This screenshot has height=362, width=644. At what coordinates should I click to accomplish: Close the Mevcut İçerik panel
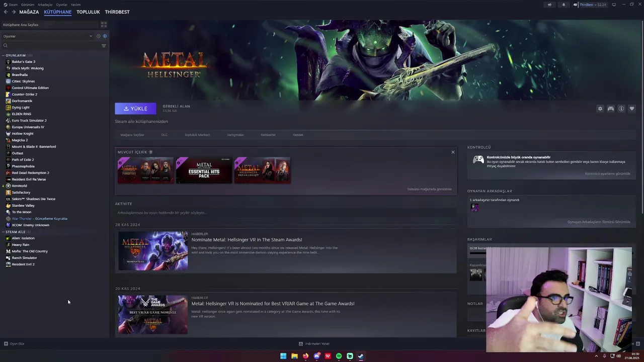[x=453, y=152]
